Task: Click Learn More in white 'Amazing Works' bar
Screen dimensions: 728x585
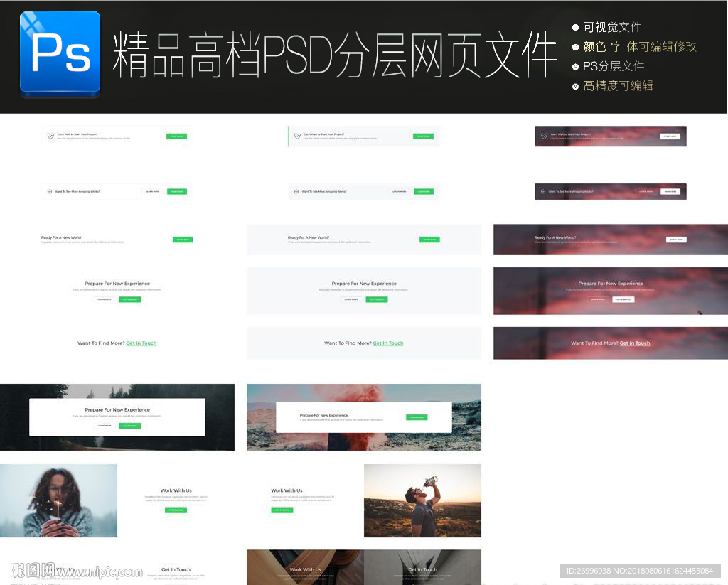Action: (152, 191)
